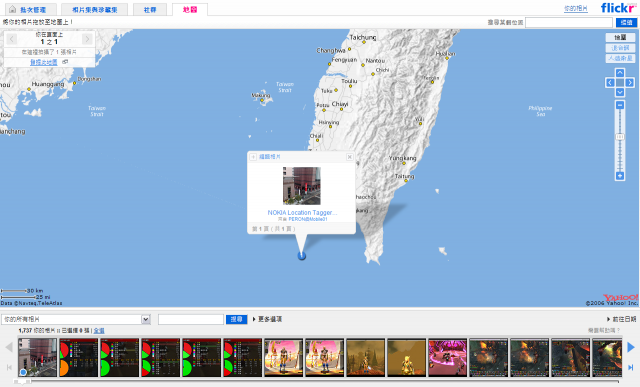Switch map to the hybrid view button

(x=620, y=48)
